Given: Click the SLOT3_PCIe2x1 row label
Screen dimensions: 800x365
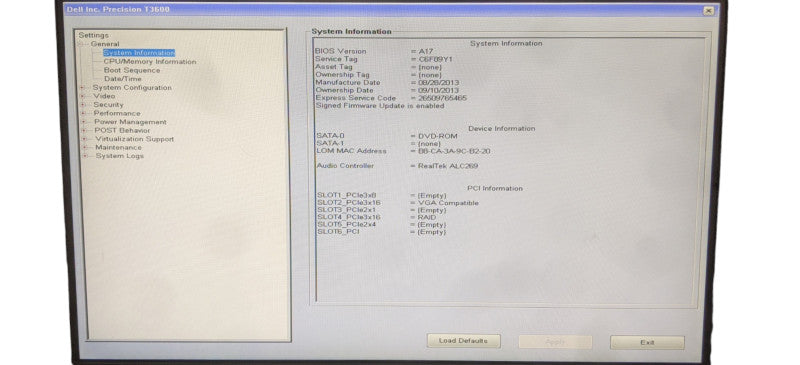Looking at the screenshot, I should tap(346, 210).
